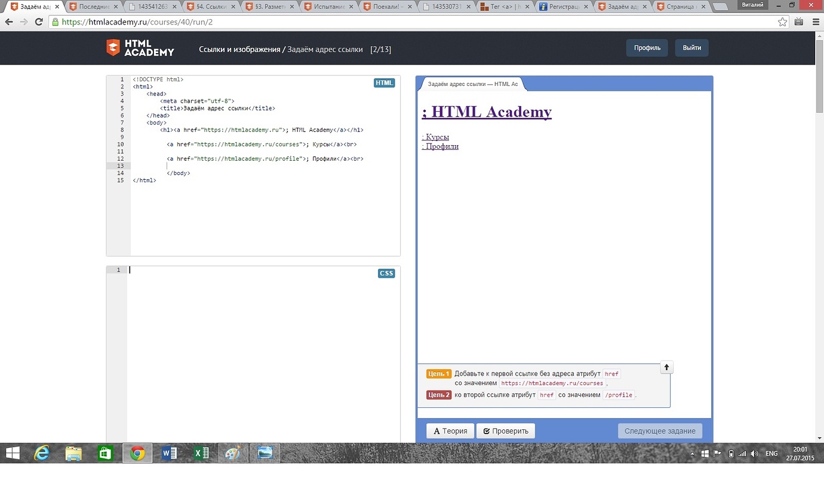Click the Проверить button

506,431
